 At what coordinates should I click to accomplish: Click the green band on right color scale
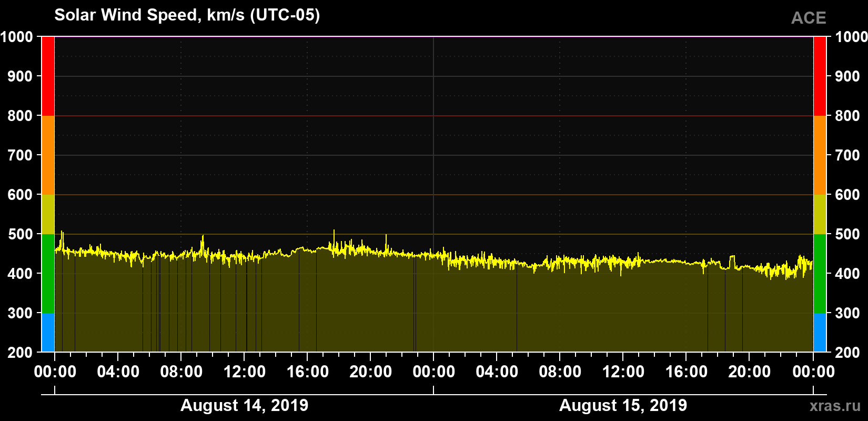coord(820,274)
